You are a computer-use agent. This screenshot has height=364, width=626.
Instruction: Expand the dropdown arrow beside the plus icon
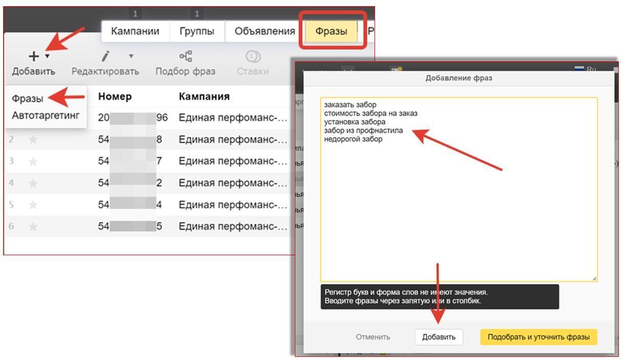pyautogui.click(x=47, y=56)
